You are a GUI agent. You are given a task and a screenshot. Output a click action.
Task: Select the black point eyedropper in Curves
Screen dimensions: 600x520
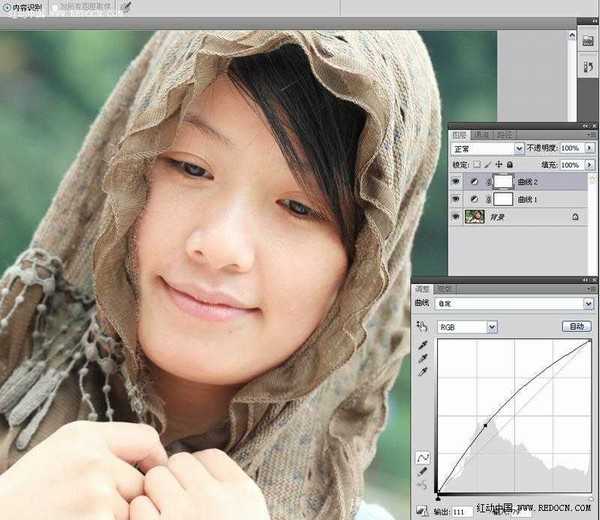(422, 345)
